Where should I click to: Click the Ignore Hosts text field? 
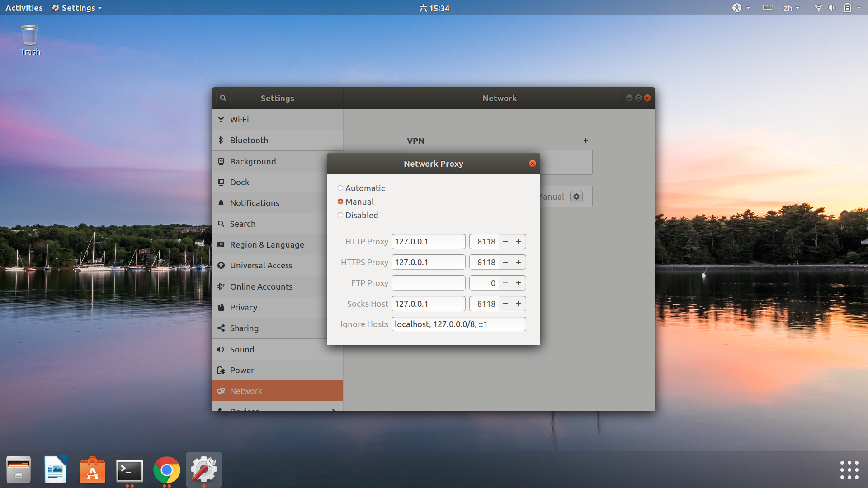click(458, 324)
